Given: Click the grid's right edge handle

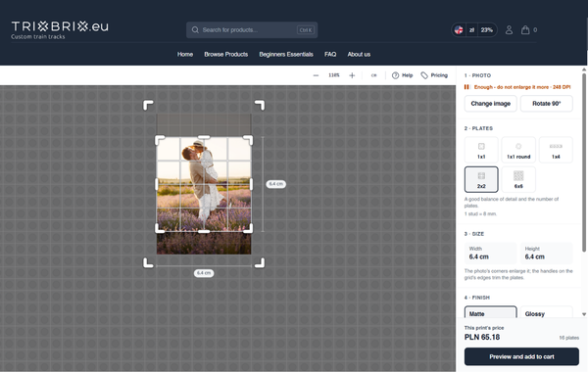Looking at the screenshot, I should (251, 184).
